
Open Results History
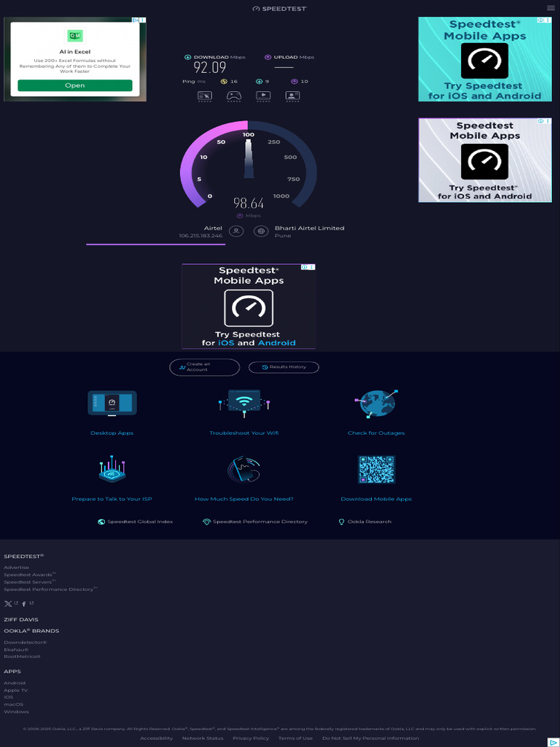point(284,368)
